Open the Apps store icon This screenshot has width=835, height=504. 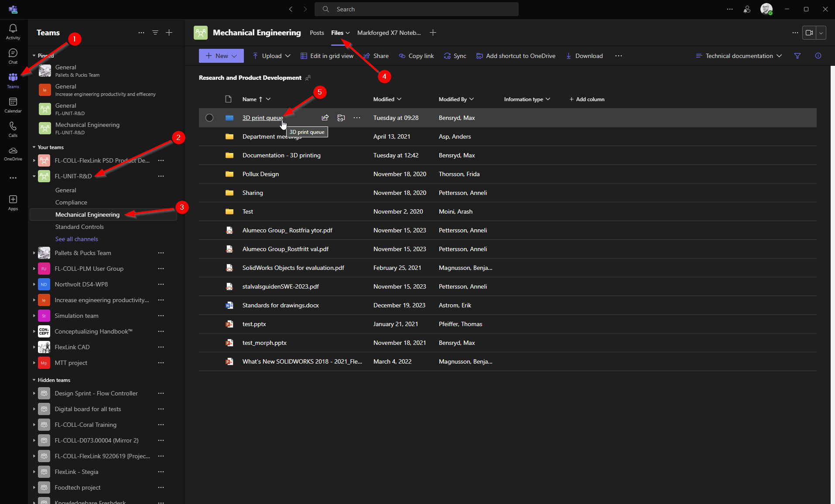13,203
